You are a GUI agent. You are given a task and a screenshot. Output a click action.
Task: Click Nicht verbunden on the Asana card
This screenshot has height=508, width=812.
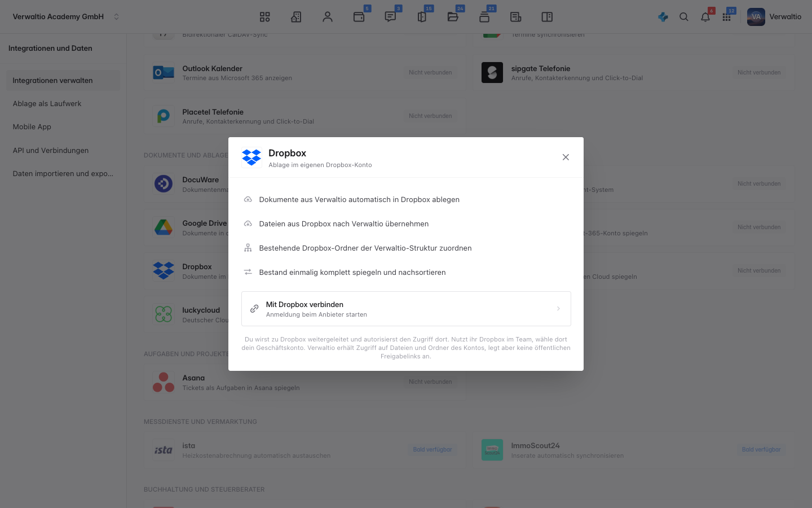[x=430, y=382]
